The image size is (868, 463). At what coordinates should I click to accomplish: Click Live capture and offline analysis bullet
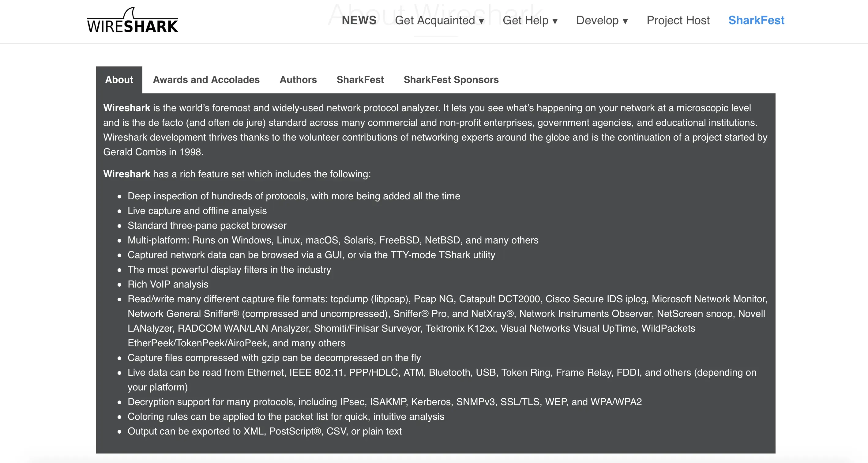[197, 211]
